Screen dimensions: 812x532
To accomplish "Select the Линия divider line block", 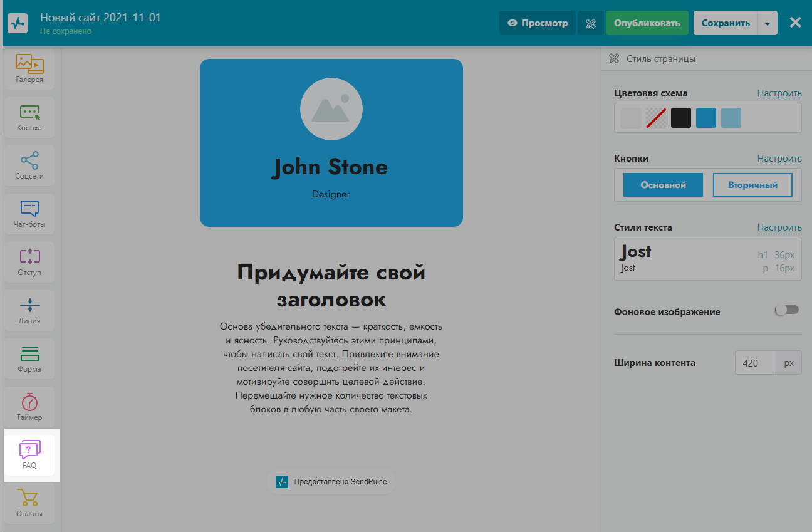I will (x=29, y=310).
